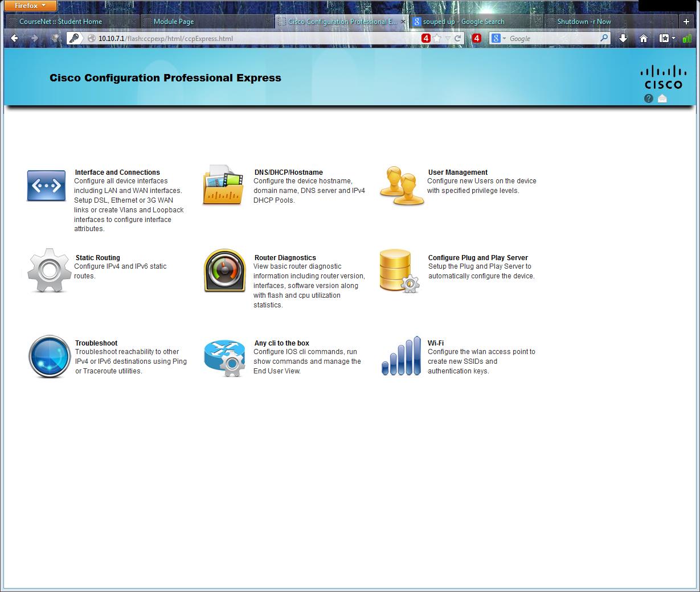Image resolution: width=700 pixels, height=592 pixels.
Task: Click the search magnifier icon in the Google box
Action: point(604,38)
